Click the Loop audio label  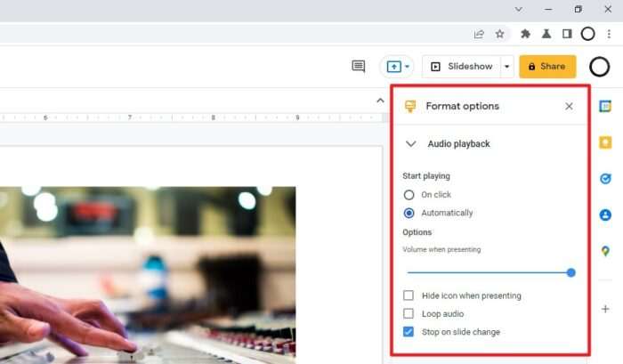click(442, 314)
